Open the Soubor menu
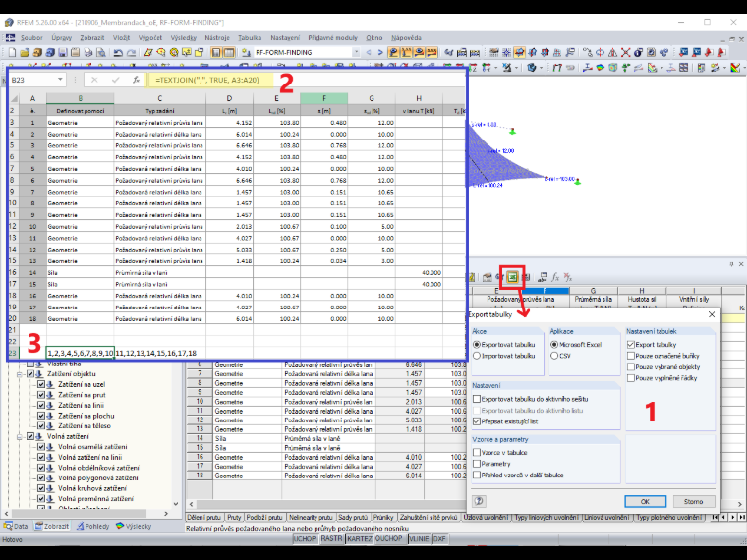The height and width of the screenshot is (560, 747). point(31,38)
